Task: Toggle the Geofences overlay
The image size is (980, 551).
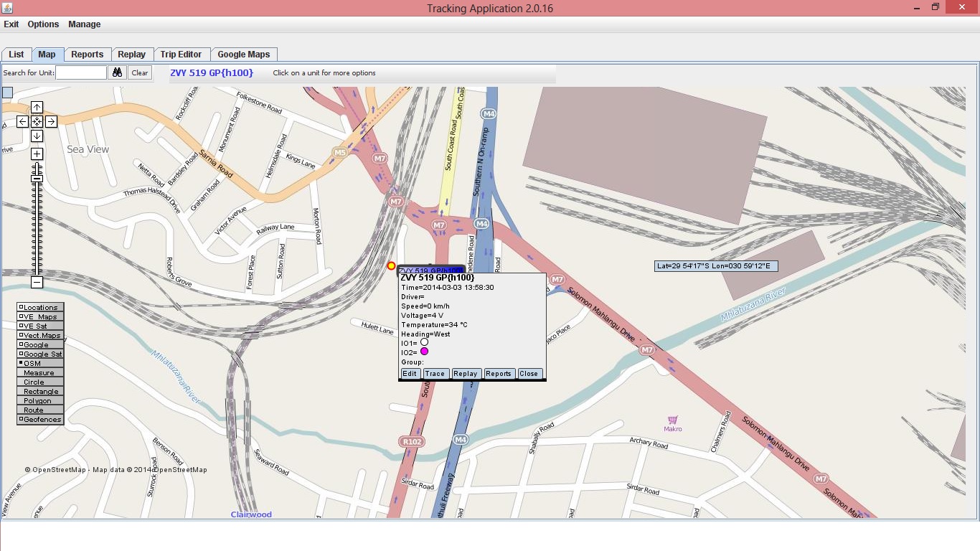Action: click(40, 420)
